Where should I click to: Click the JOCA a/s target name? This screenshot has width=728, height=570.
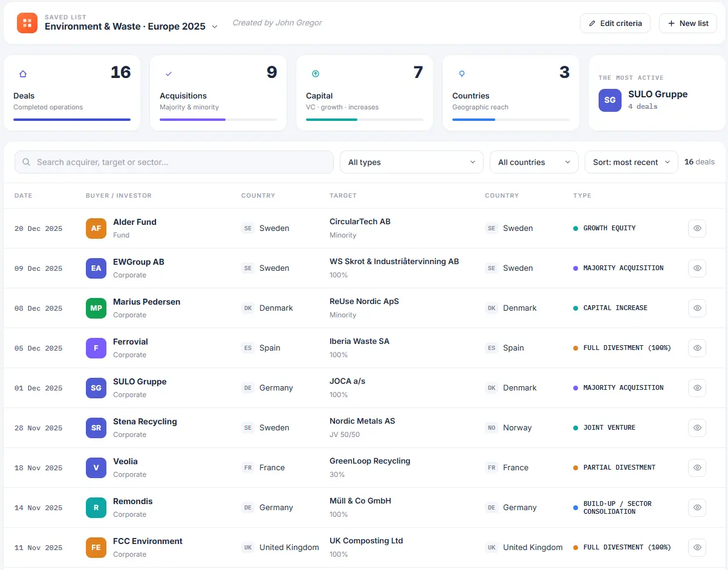(348, 381)
